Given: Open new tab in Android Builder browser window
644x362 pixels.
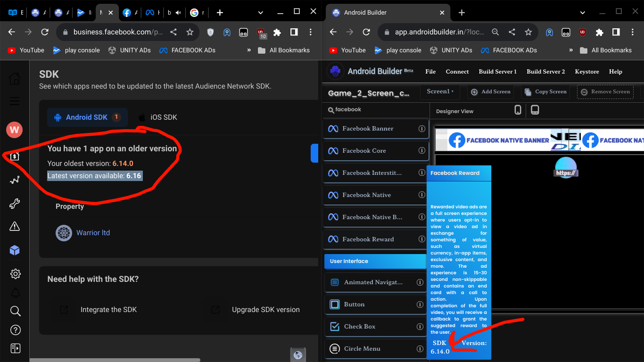Looking at the screenshot, I should click(x=462, y=13).
